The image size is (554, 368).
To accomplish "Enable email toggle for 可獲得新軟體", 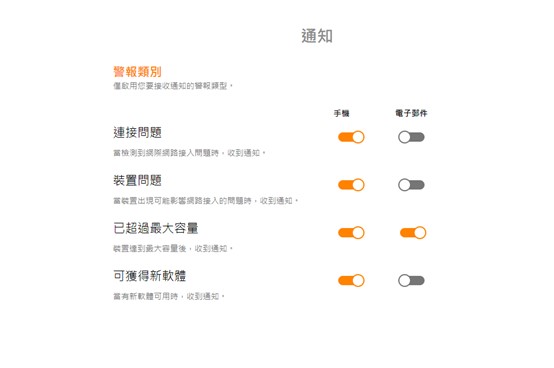I will pos(411,280).
